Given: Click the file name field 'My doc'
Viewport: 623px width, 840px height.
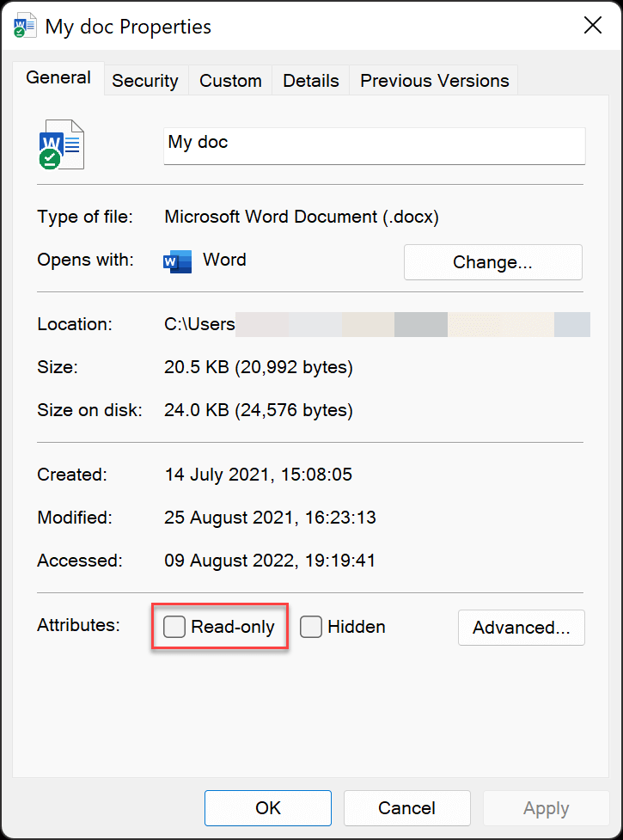Looking at the screenshot, I should pyautogui.click(x=374, y=145).
